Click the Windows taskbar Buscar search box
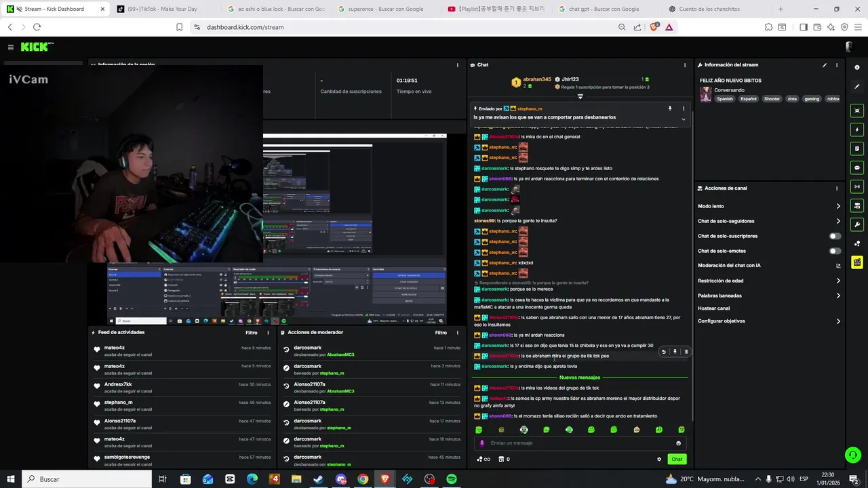This screenshot has width=868, height=488. 87,479
